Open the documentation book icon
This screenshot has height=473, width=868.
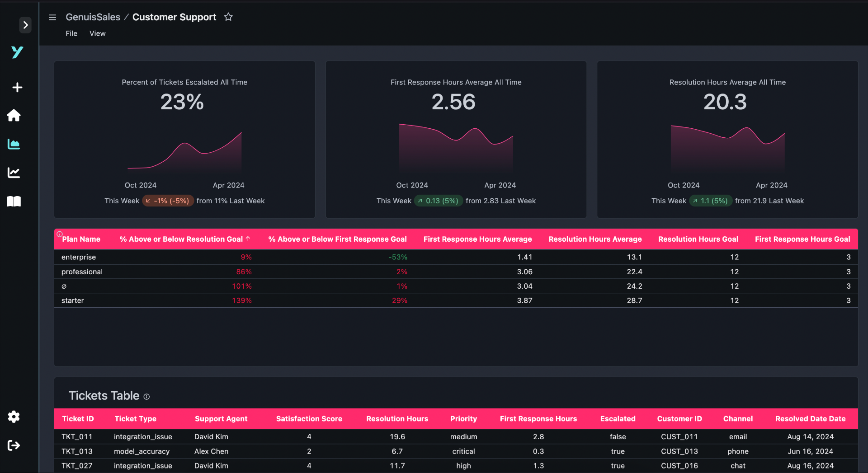[14, 201]
